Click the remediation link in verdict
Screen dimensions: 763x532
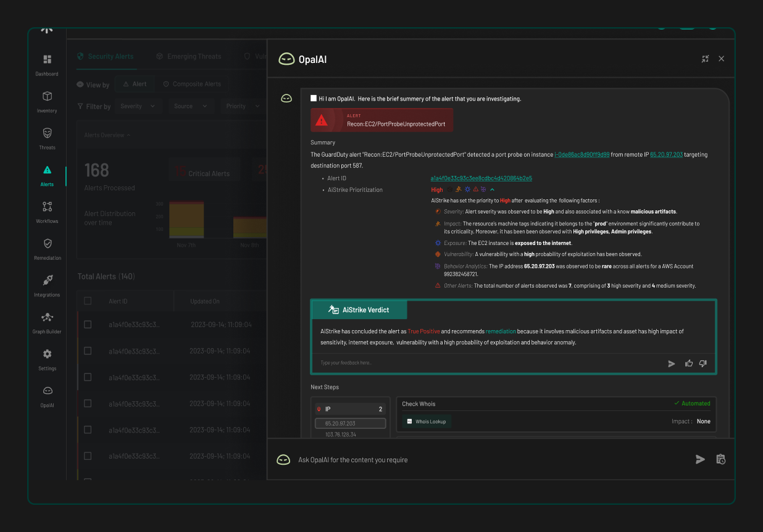(501, 331)
